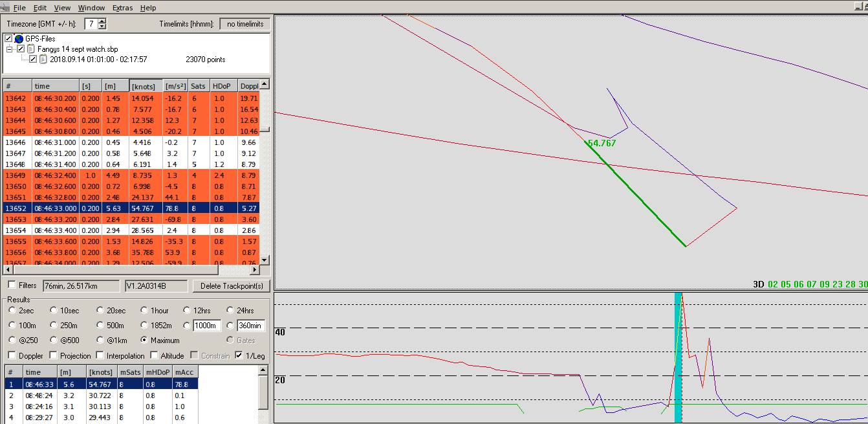Image resolution: width=868 pixels, height=424 pixels.
Task: Click the app icon left of File
Action: (5, 8)
